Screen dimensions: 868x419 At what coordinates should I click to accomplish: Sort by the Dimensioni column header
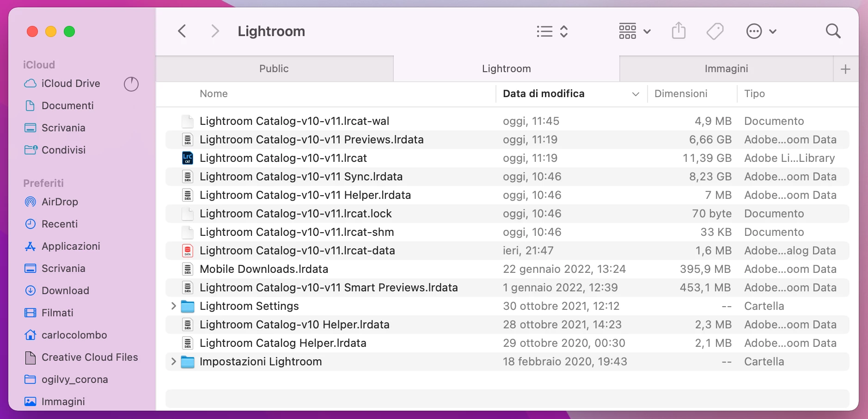point(681,93)
